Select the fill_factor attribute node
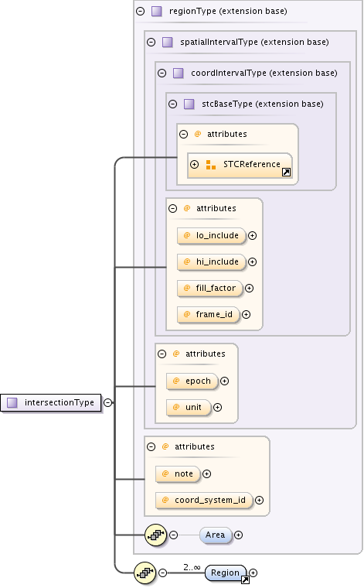 tap(210, 289)
